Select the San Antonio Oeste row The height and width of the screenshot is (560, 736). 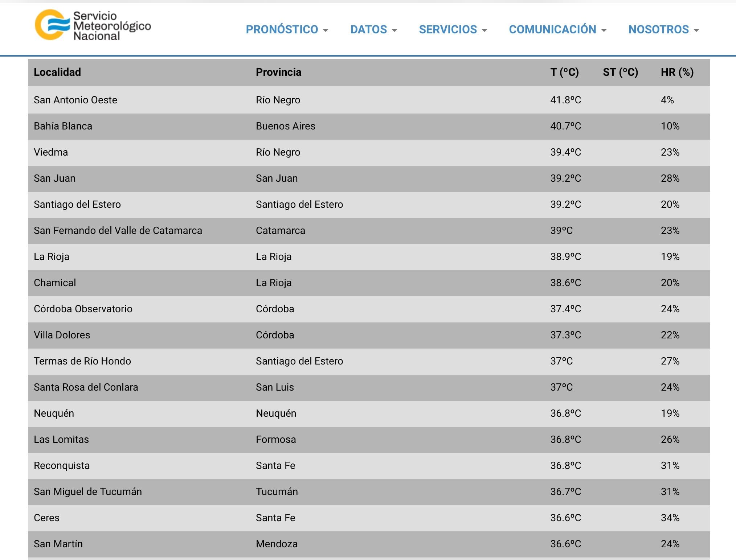pyautogui.click(x=75, y=100)
